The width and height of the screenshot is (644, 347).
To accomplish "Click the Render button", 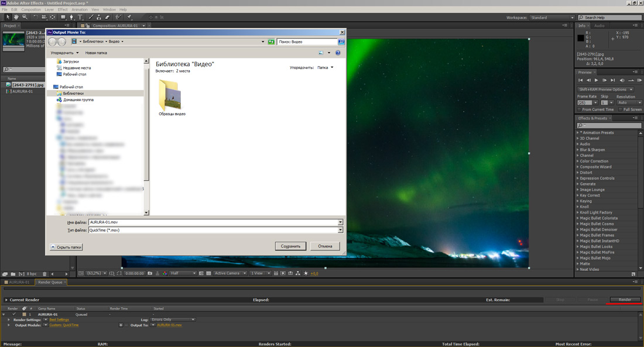I will click(625, 300).
